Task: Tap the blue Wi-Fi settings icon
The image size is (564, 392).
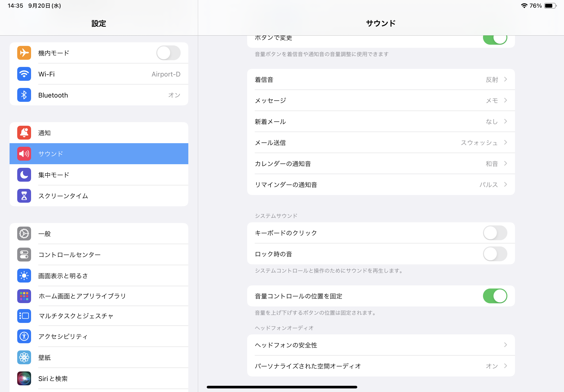Action: click(x=24, y=74)
